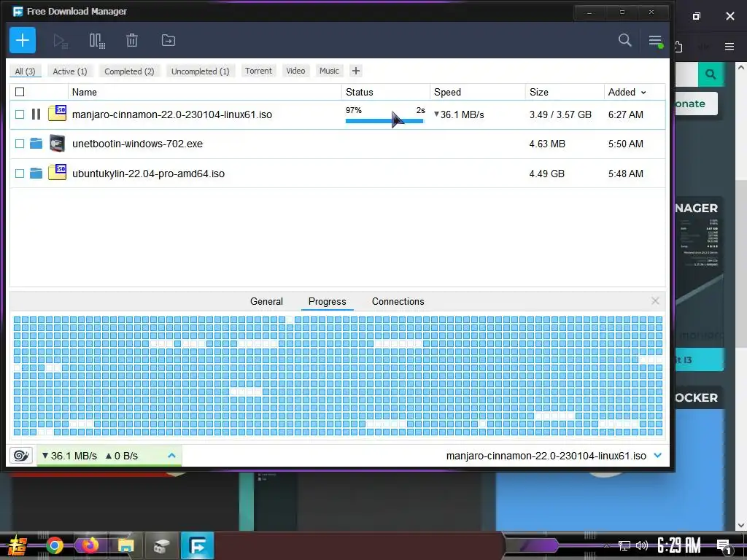Open the Start menu on taskbar

pos(18,545)
